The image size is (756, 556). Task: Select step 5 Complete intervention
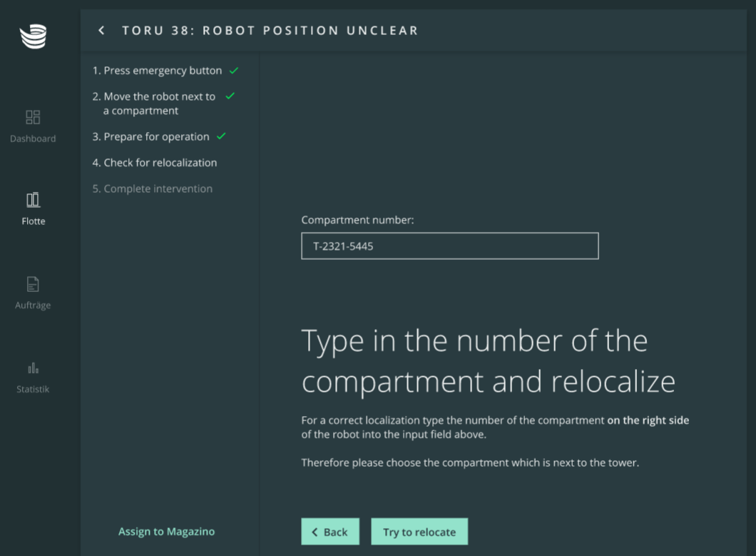pos(153,189)
